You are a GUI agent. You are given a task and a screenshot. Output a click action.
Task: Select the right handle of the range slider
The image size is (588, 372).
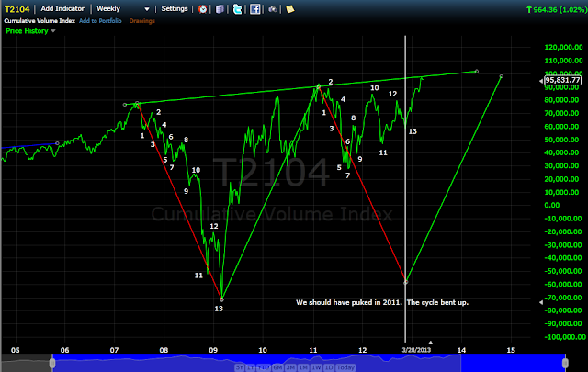pos(565,363)
